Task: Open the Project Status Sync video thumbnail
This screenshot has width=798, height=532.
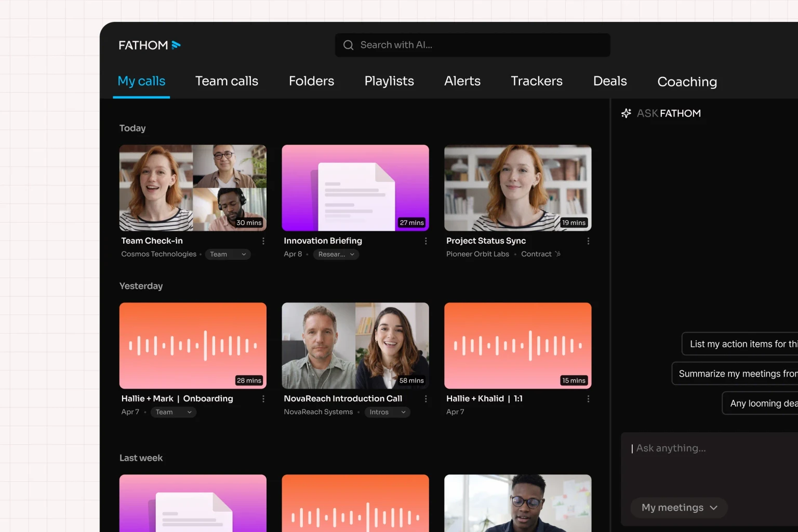Action: coord(518,188)
